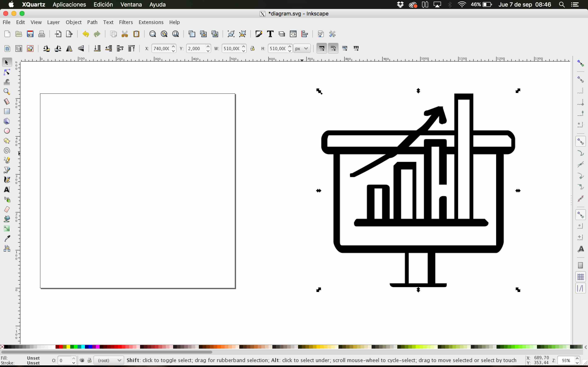Increase the zoom percentage stepper
The height and width of the screenshot is (367, 588).
pyautogui.click(x=577, y=358)
